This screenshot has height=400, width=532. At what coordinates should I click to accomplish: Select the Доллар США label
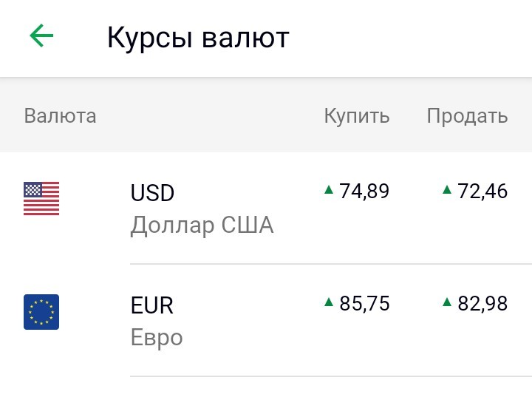click(x=202, y=226)
